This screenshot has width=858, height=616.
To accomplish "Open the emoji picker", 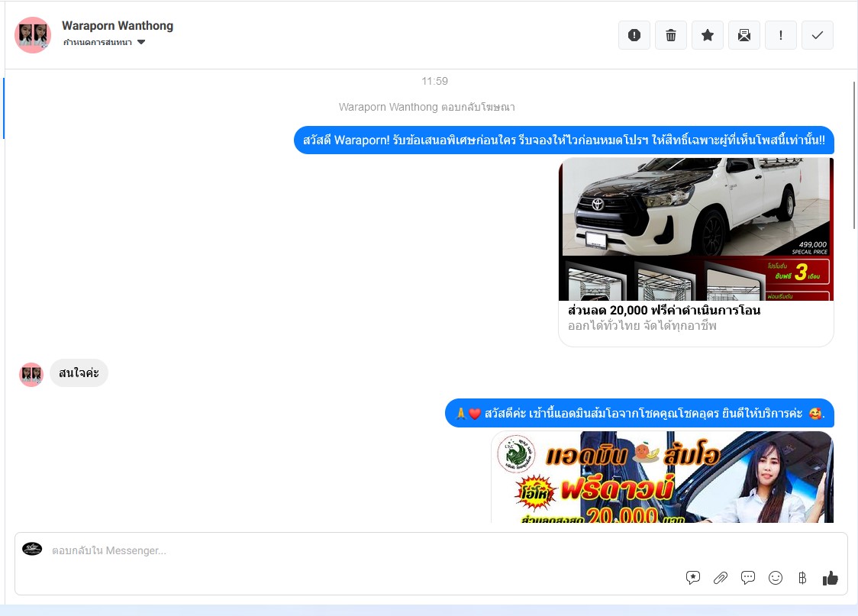I will (x=776, y=578).
